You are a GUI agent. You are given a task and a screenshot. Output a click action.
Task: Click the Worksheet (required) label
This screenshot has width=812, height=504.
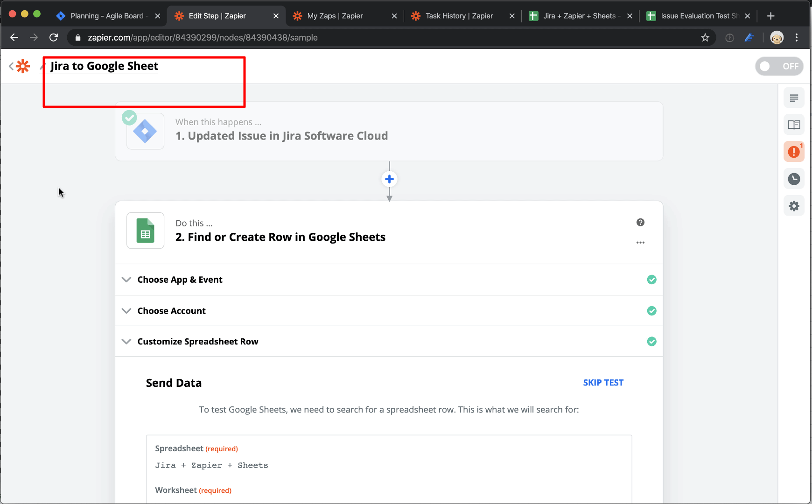[x=193, y=490]
